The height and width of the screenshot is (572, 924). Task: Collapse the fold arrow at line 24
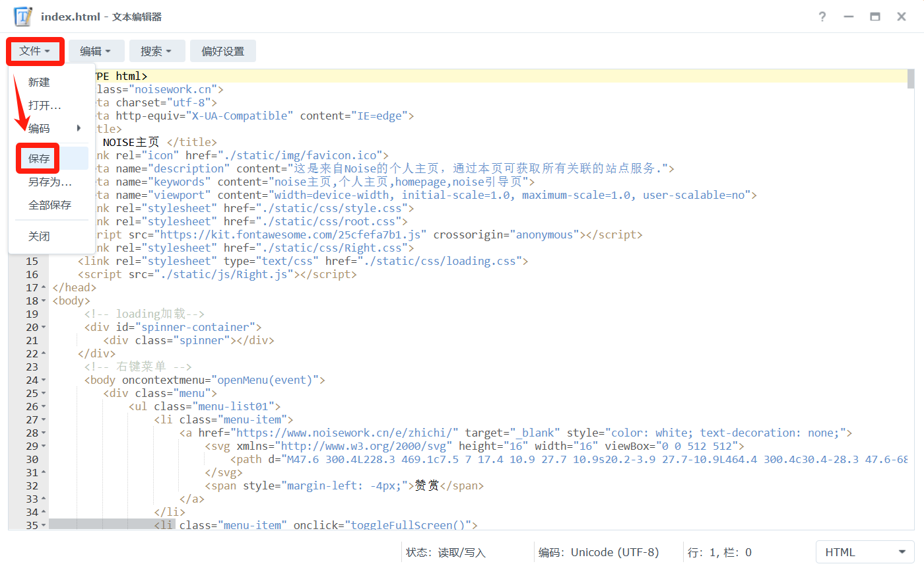click(44, 380)
